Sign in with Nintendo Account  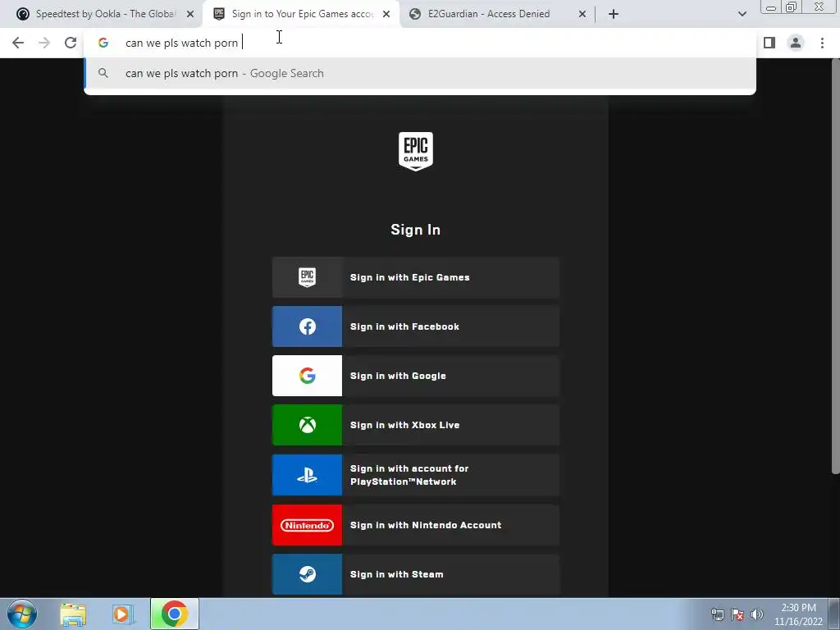[x=416, y=525]
